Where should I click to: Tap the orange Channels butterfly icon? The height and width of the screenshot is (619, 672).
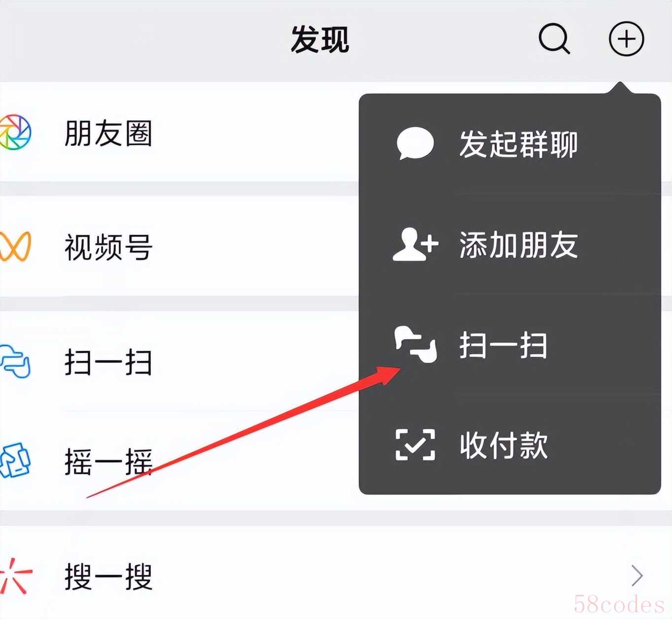click(15, 246)
